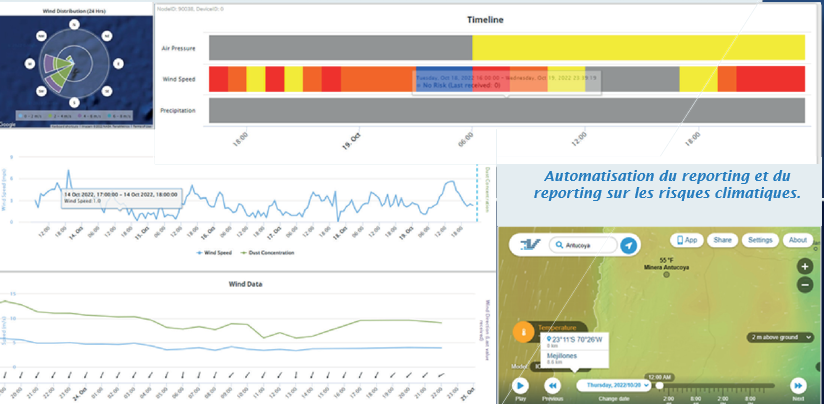Click the Next fast-forward button
This screenshot has width=824, height=404.
[798, 384]
